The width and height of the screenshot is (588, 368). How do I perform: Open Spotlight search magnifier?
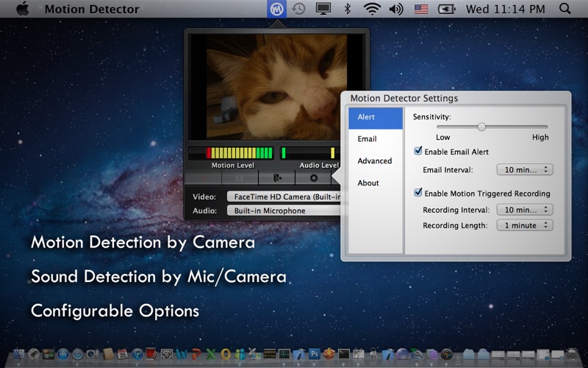(x=564, y=9)
